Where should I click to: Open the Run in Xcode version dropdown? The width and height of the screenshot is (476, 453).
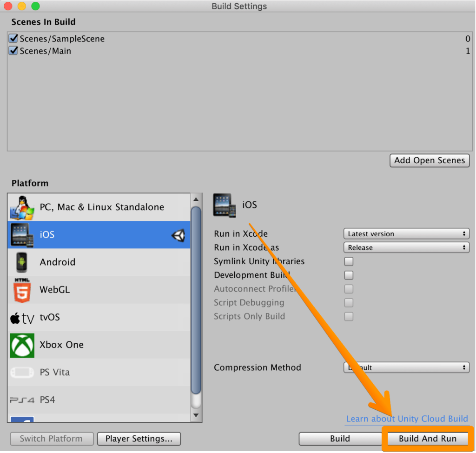coord(406,233)
